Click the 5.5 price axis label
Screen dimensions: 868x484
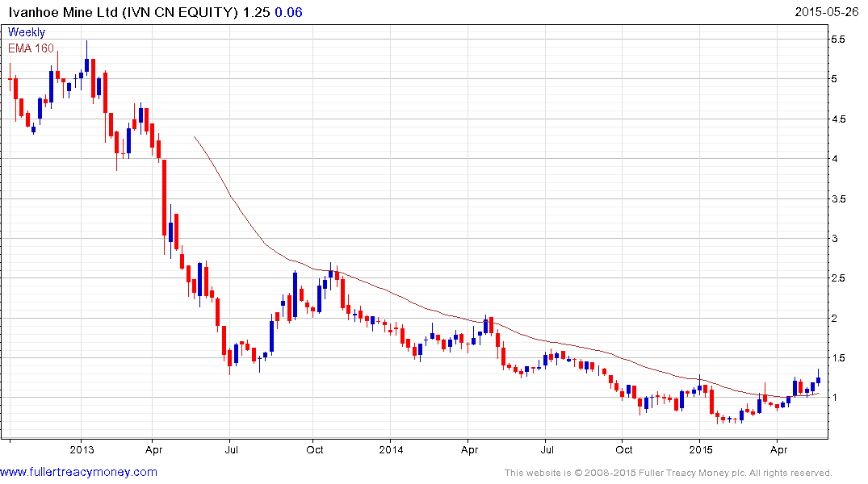coord(838,40)
